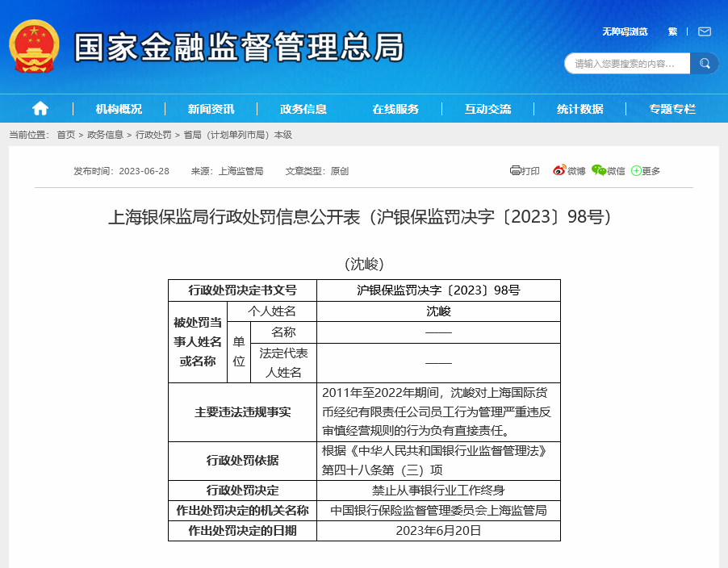Click 行政处罚 in the breadcrumb
Viewport: 728px width, 568px height.
coord(153,135)
